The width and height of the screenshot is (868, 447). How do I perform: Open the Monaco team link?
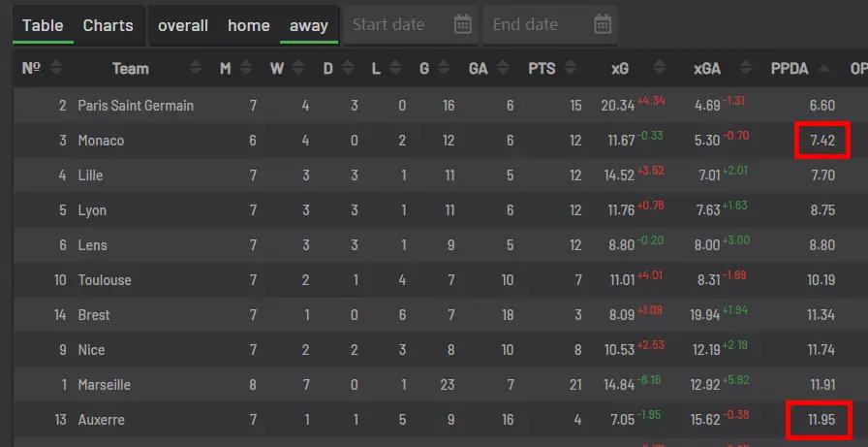pos(101,141)
